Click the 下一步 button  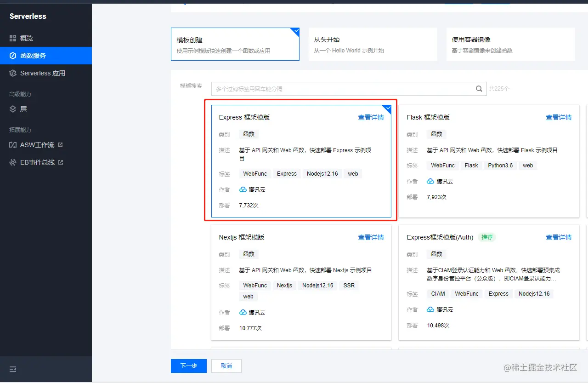click(x=189, y=366)
